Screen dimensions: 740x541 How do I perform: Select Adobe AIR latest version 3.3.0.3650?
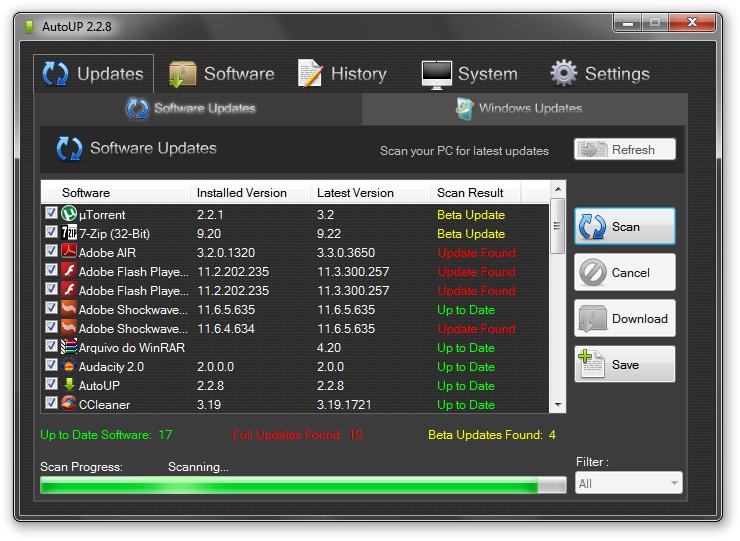(346, 253)
